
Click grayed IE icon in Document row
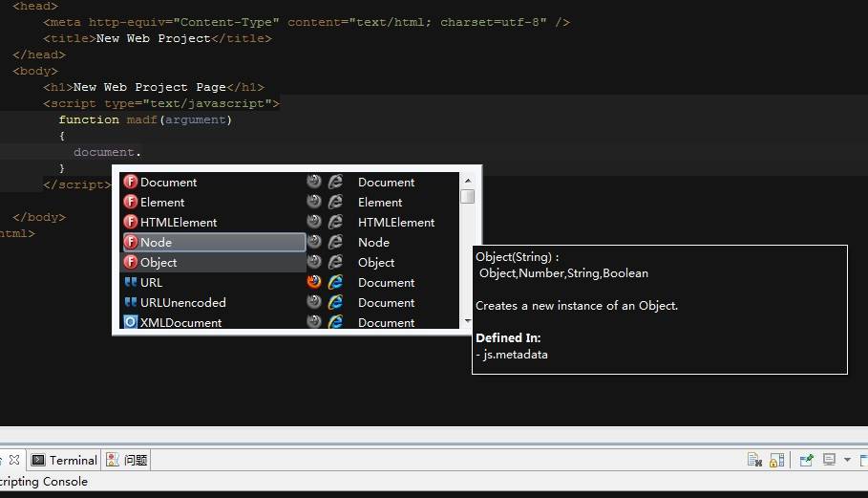(x=335, y=182)
